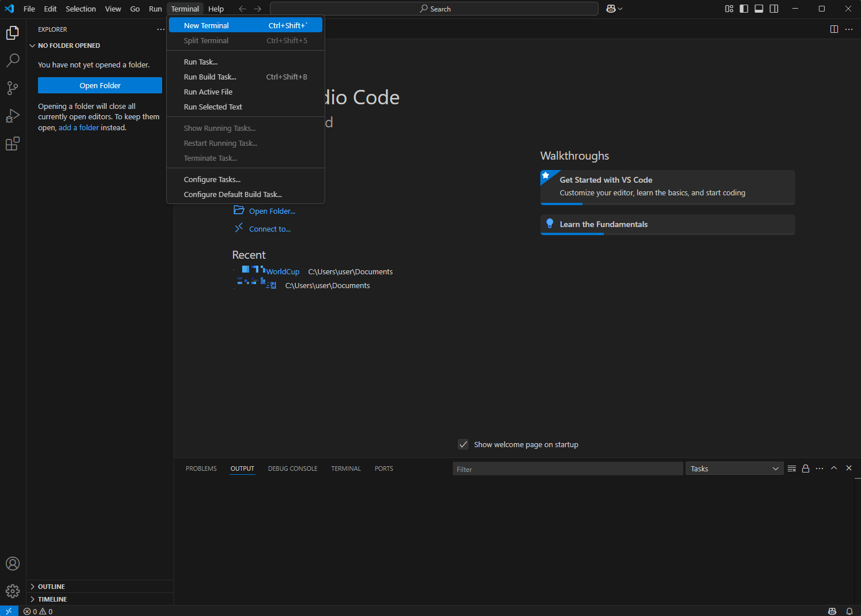Open the Help menu

[216, 9]
